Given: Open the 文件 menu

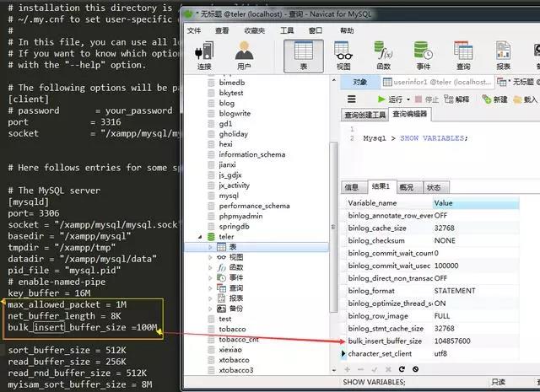Looking at the screenshot, I should (x=194, y=30).
